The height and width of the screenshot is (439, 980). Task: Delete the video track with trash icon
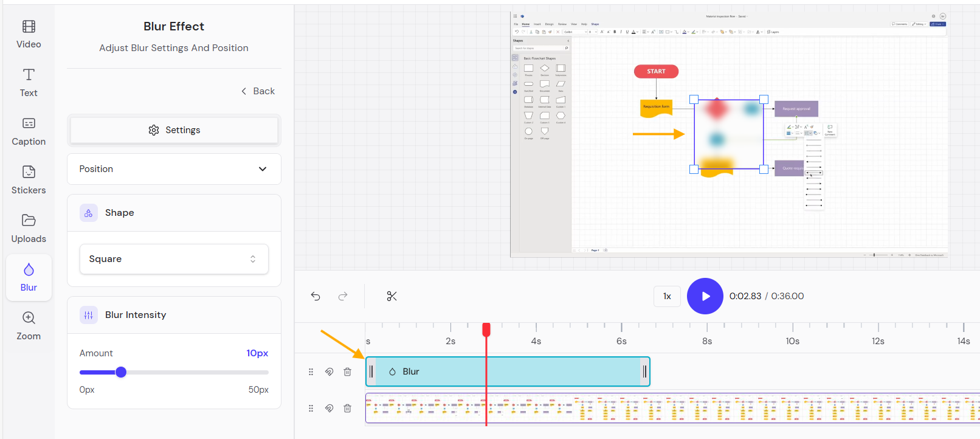[347, 408]
